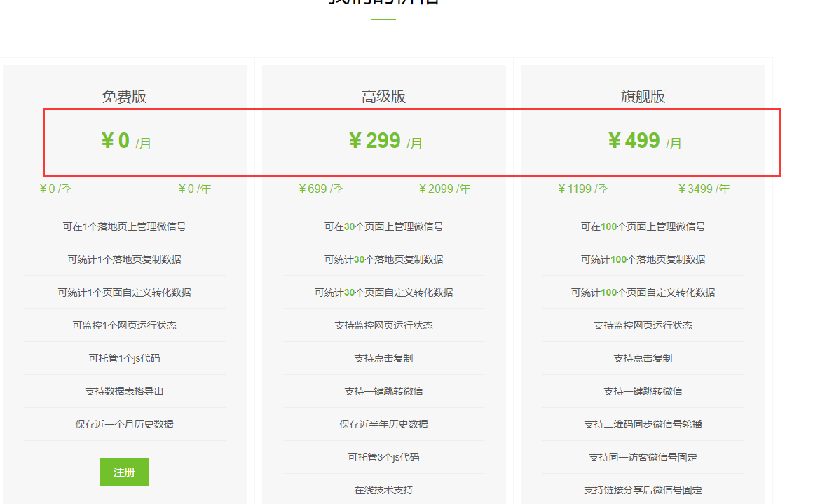Click the text 支持二维码同步微信号轮播
Image resolution: width=820 pixels, height=504 pixels.
point(643,424)
